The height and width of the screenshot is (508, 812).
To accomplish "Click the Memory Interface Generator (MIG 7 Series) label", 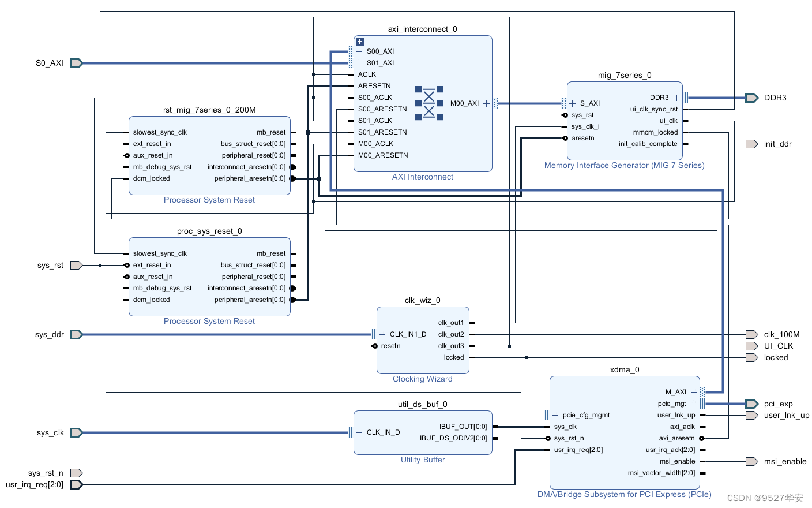I will point(625,165).
